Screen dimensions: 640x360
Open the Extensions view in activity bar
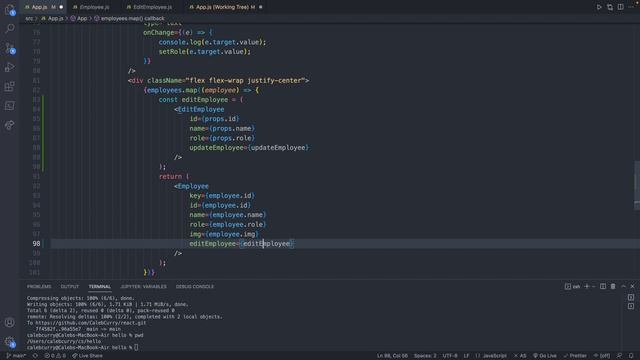click(x=10, y=86)
